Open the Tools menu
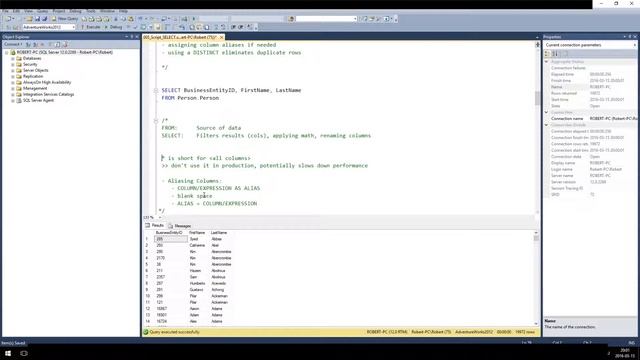This screenshot has height=360, width=640. [x=91, y=11]
